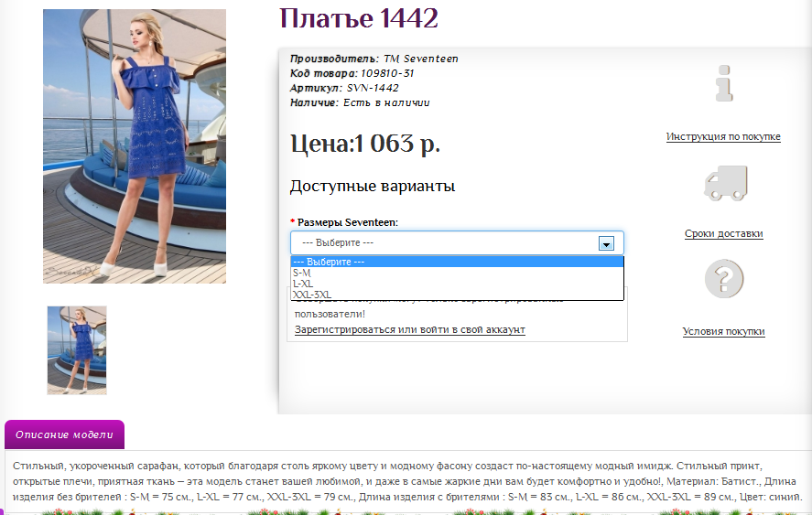Click the small dress thumbnail below photo
The image size is (812, 515).
[x=77, y=350]
